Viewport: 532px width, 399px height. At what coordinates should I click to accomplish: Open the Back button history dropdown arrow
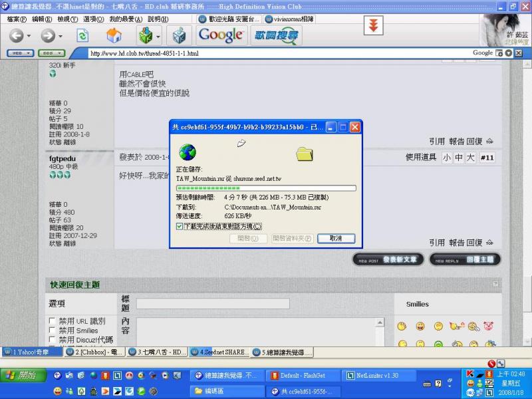pos(29,36)
